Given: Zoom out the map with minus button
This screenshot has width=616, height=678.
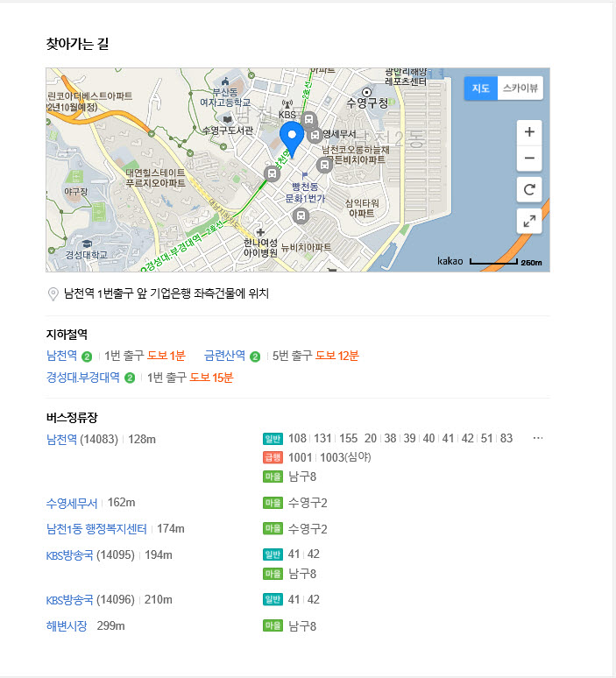Looking at the screenshot, I should [529, 158].
